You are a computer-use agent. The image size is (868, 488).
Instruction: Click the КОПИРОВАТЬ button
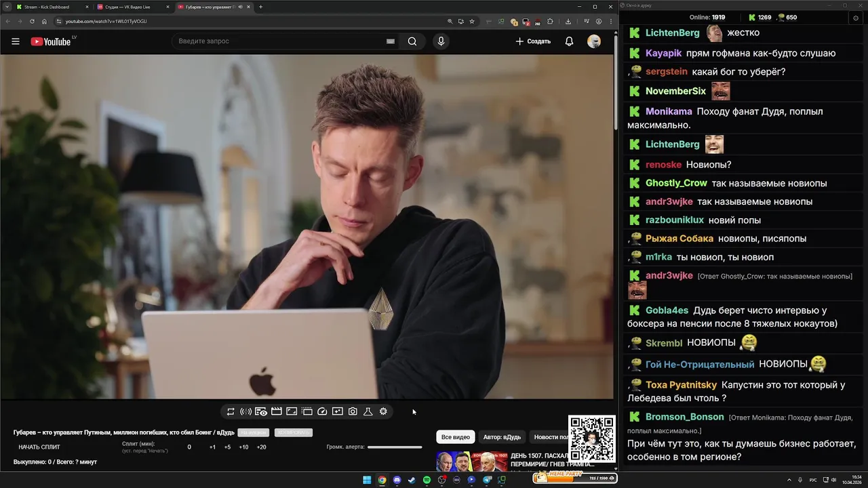(294, 432)
